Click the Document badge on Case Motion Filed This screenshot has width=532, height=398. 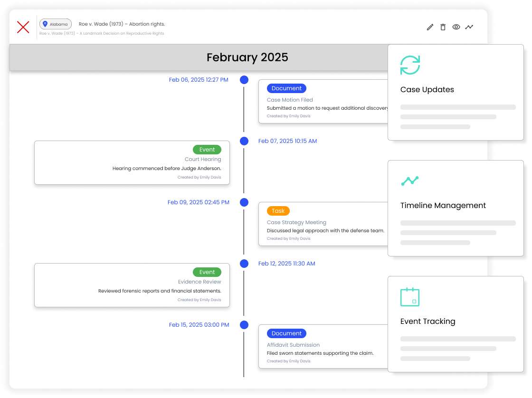[x=286, y=88]
